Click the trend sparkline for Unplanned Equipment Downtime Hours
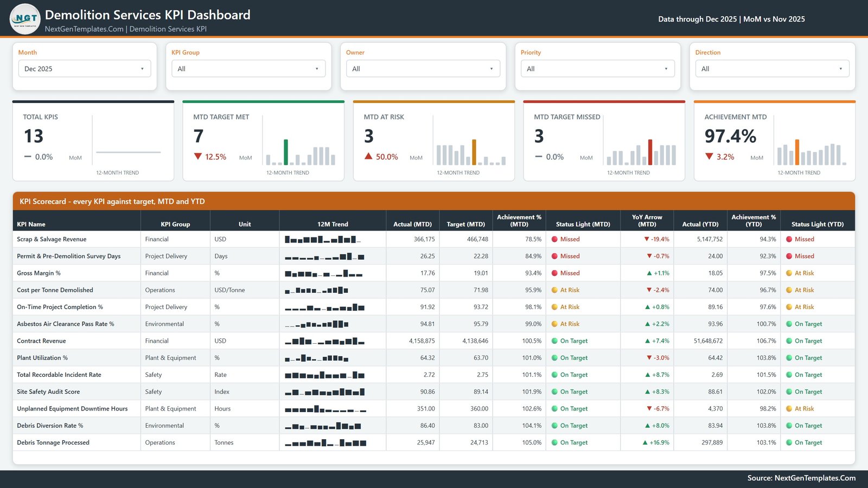 click(325, 409)
